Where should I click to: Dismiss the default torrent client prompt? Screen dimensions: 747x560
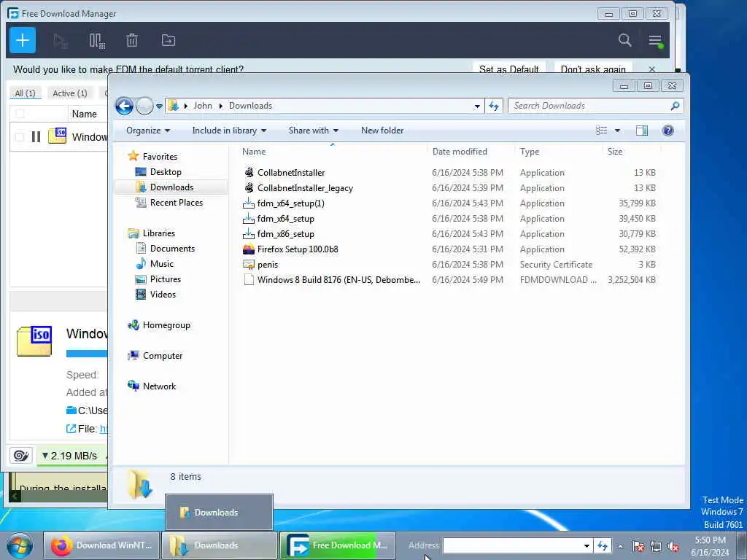pyautogui.click(x=651, y=69)
